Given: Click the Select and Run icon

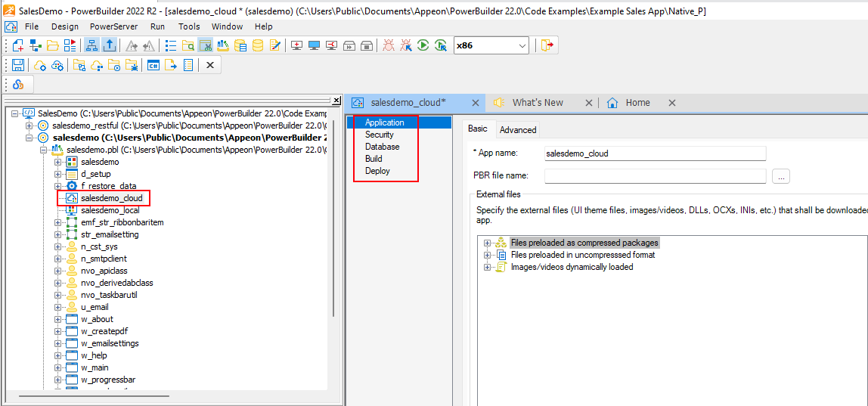Looking at the screenshot, I should pos(442,45).
